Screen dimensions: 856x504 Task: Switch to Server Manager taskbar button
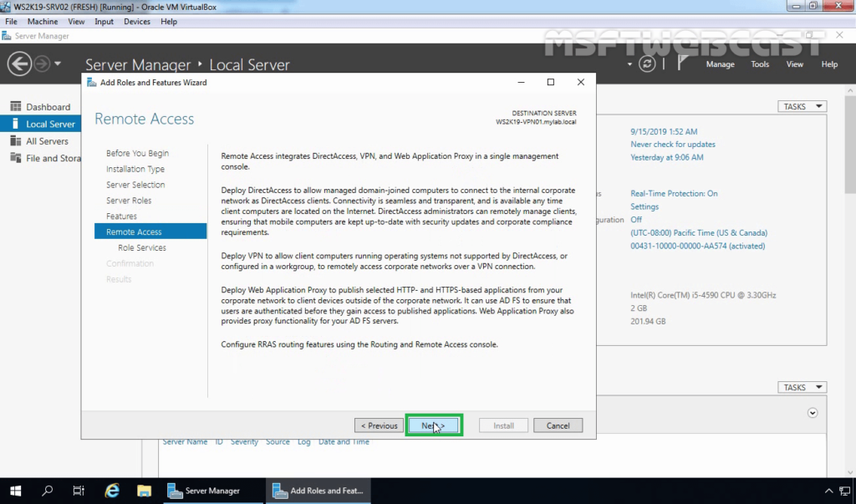(x=212, y=491)
